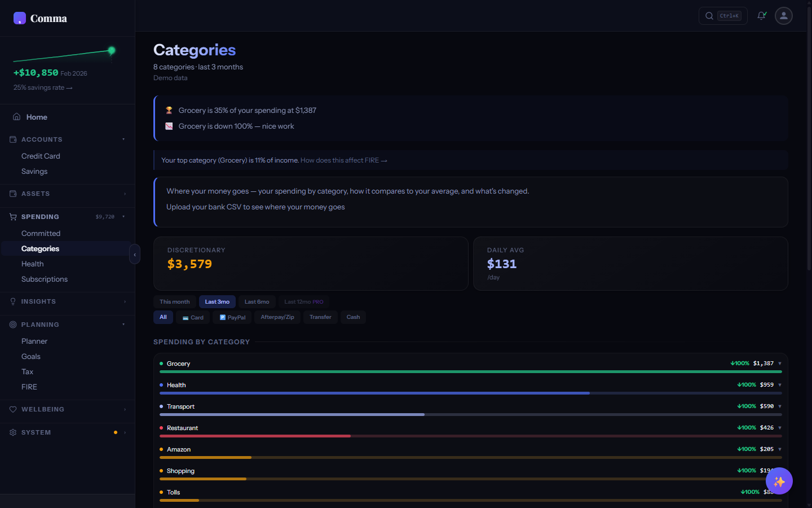Click the Spending cart icon
The image size is (812, 508).
[12, 217]
